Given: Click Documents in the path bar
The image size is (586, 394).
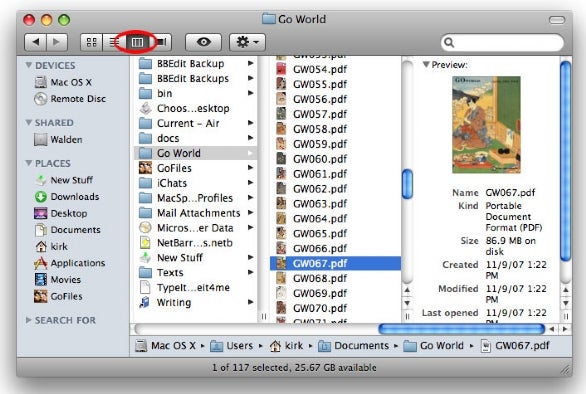Looking at the screenshot, I should click(x=354, y=346).
